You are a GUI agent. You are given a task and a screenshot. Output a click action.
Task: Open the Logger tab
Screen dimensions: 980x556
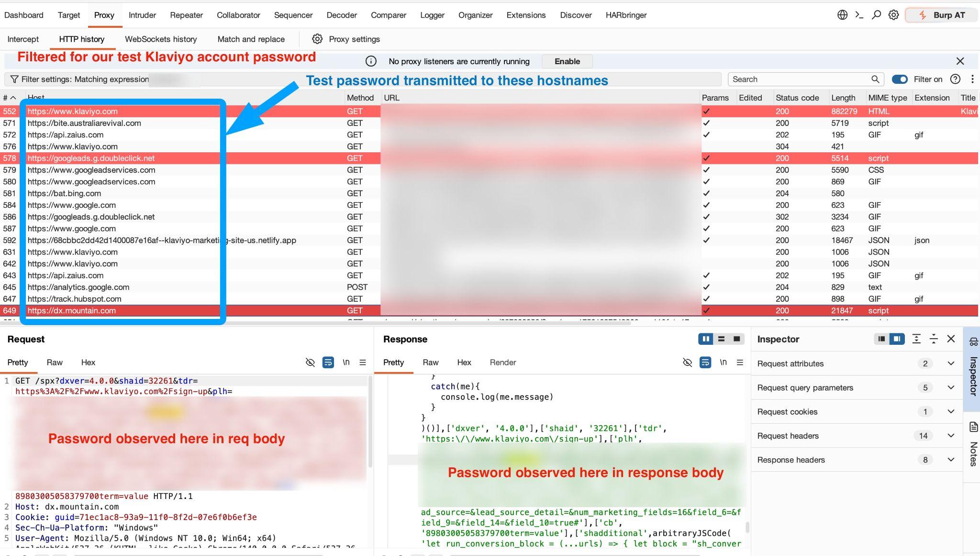click(x=432, y=15)
